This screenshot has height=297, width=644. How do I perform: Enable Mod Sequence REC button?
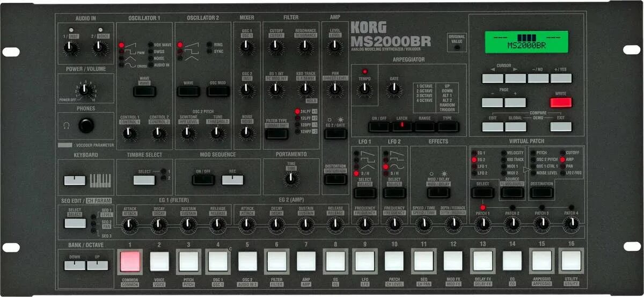232,180
